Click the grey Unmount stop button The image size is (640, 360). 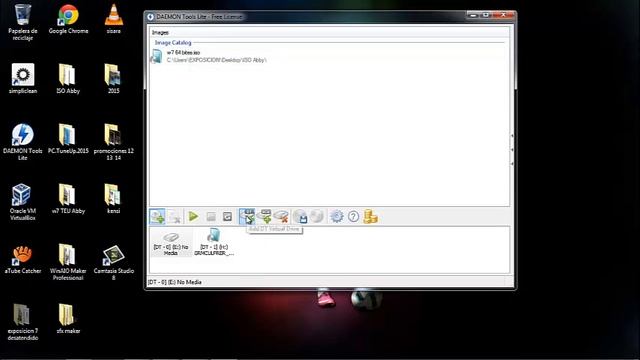tap(211, 217)
